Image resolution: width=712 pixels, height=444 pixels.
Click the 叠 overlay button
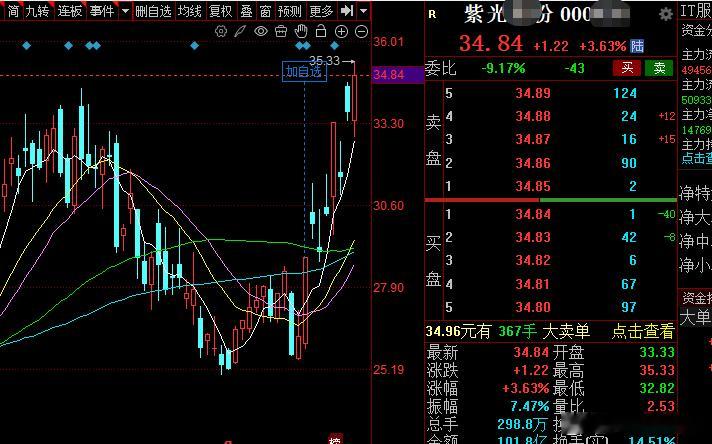tap(246, 11)
